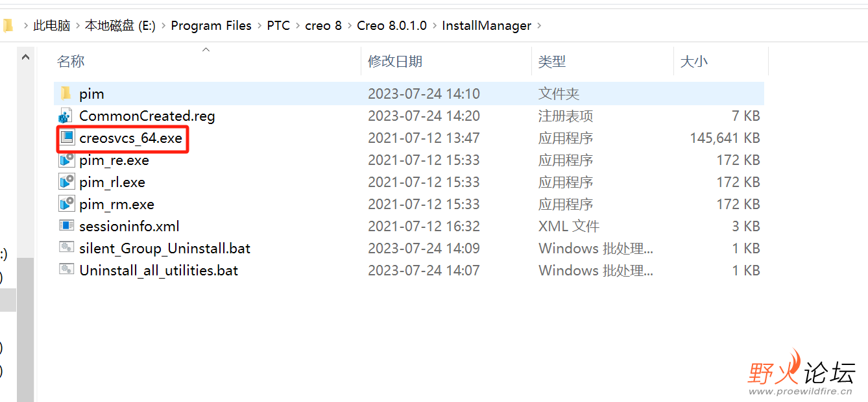868x402 pixels.
Task: Expand the chevron after Creo 8.0.1.0
Action: click(x=435, y=26)
